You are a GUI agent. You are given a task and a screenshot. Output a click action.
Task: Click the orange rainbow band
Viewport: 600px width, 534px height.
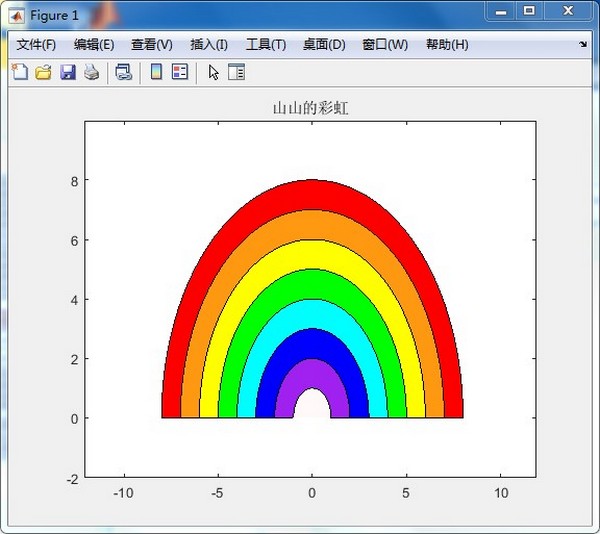click(x=312, y=225)
